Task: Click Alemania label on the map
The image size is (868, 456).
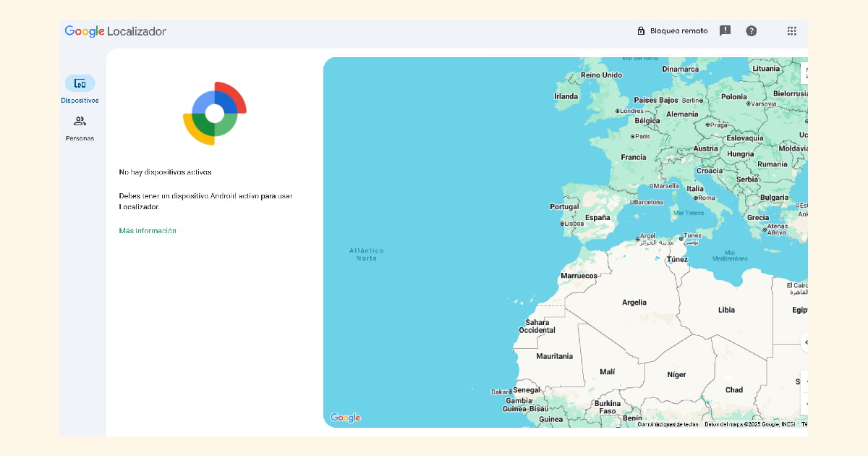Action: [682, 114]
